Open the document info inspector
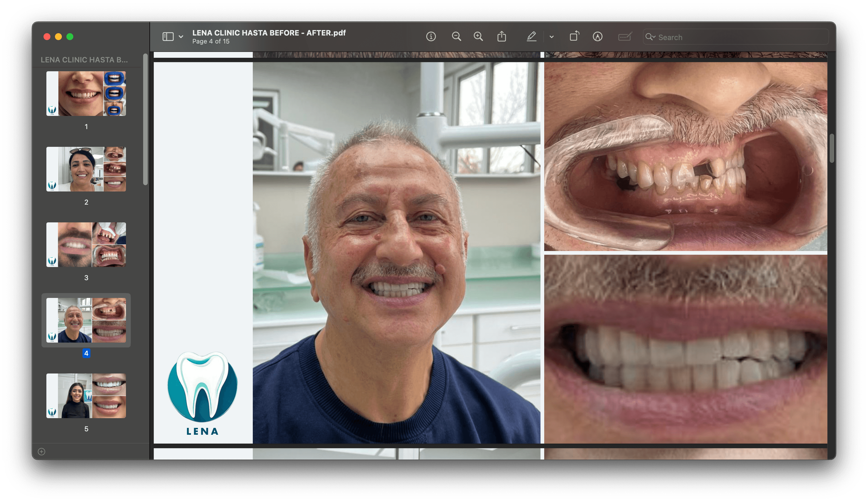868x502 pixels. click(431, 37)
